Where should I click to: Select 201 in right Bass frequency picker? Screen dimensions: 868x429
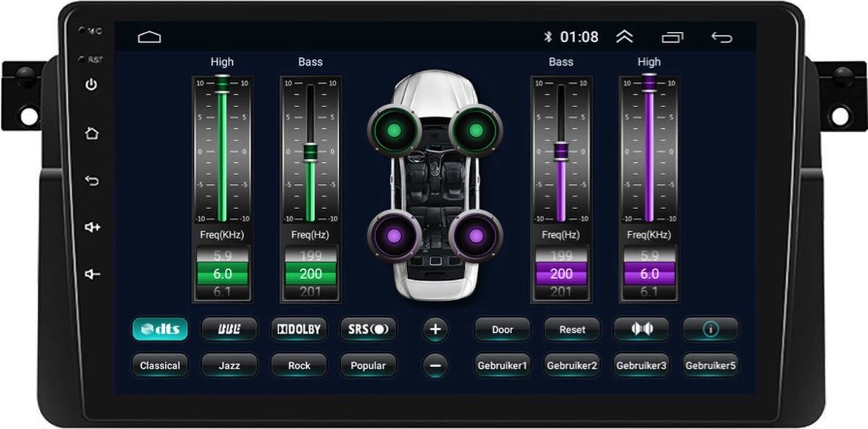(561, 292)
